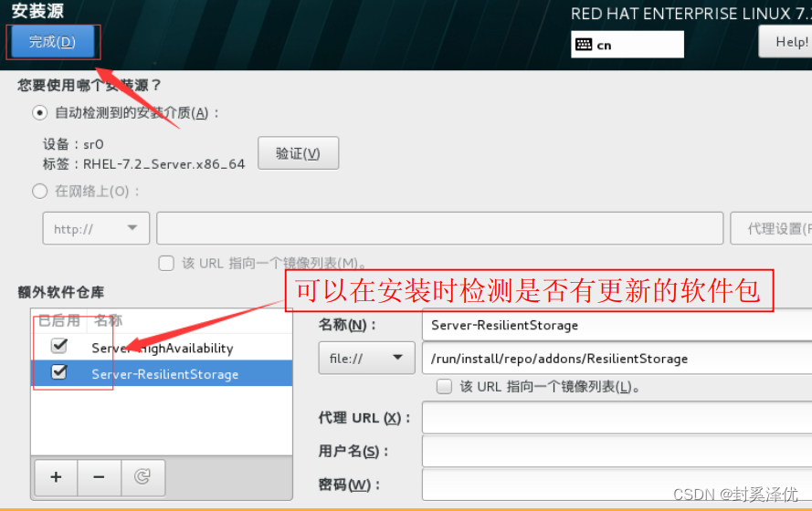Screen dimensions: 812x511
Task: Select 在网络上 network radio option
Action: (40, 192)
